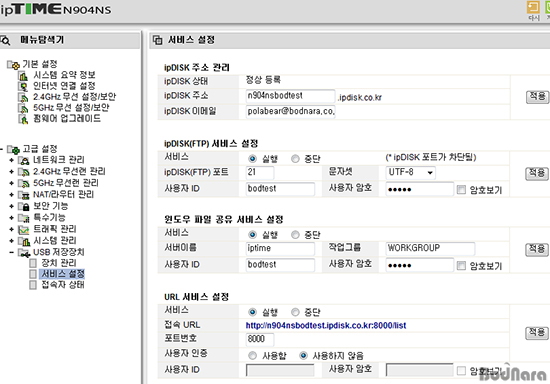Click the 시스템 관리 icon
This screenshot has height=384, width=550.
coord(24,241)
